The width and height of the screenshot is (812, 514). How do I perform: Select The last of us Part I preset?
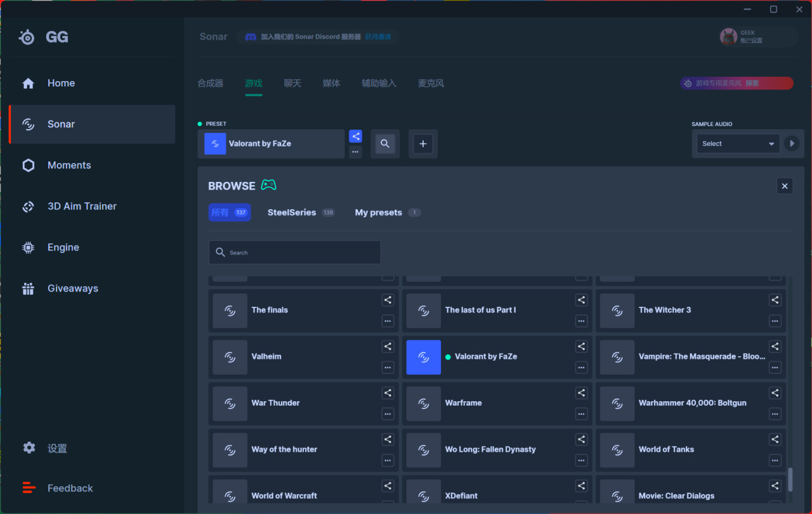click(497, 311)
